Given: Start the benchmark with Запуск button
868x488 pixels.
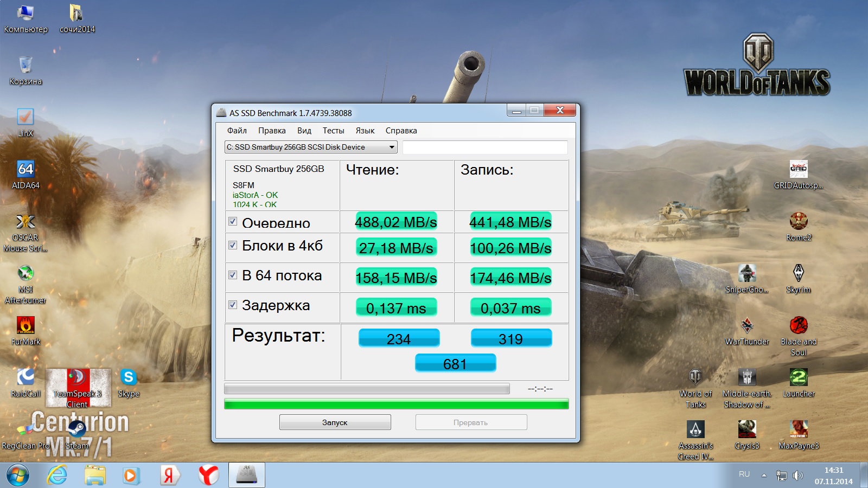Looking at the screenshot, I should [x=335, y=422].
